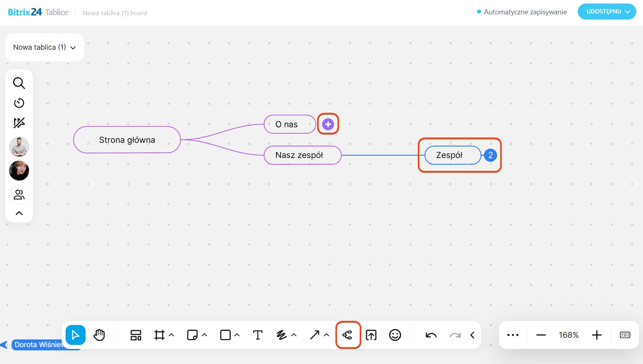Select the Strona główna node

(127, 140)
